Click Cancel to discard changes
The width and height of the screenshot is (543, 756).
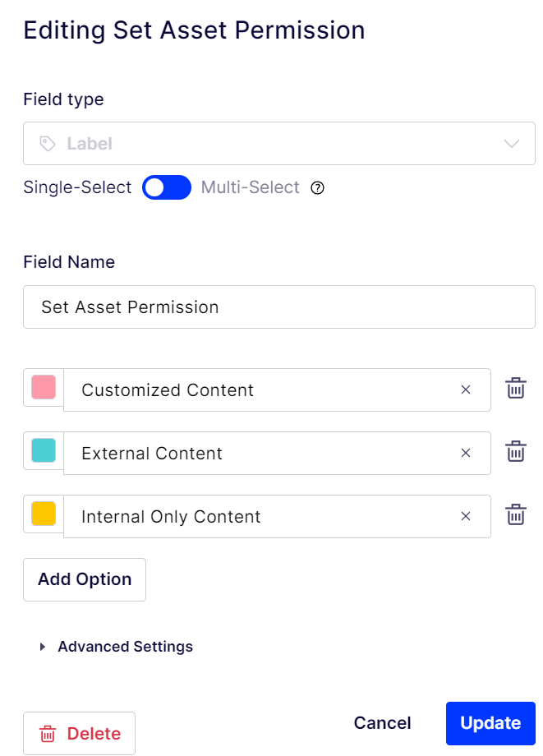(382, 723)
